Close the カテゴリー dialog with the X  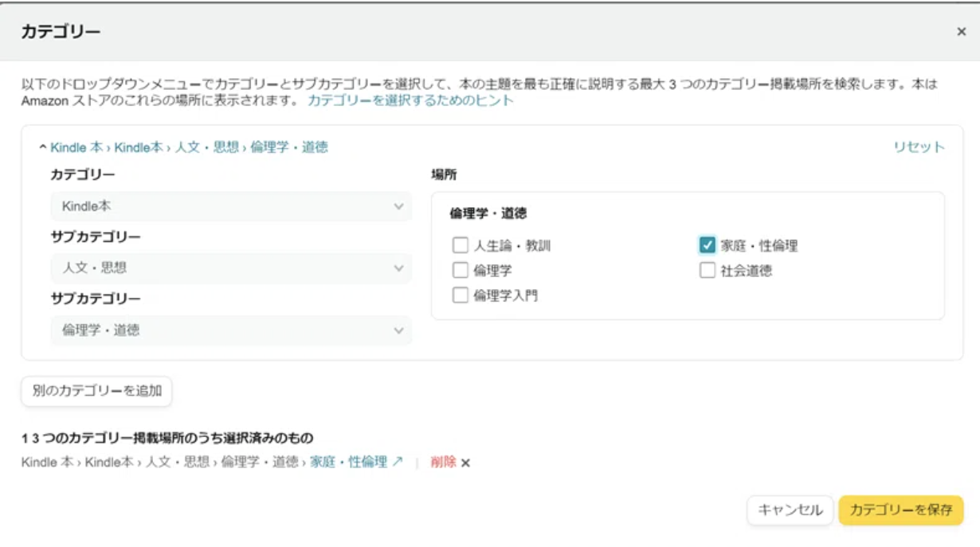[961, 32]
